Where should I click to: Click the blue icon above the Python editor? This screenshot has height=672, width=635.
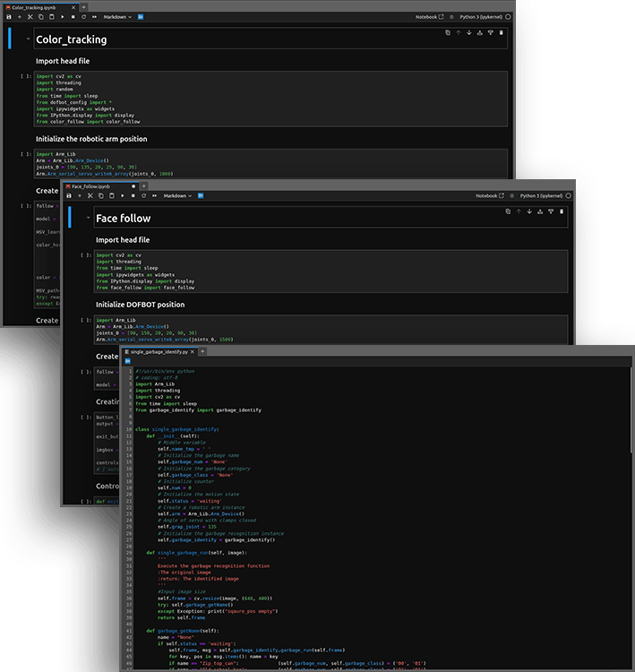coord(128,361)
